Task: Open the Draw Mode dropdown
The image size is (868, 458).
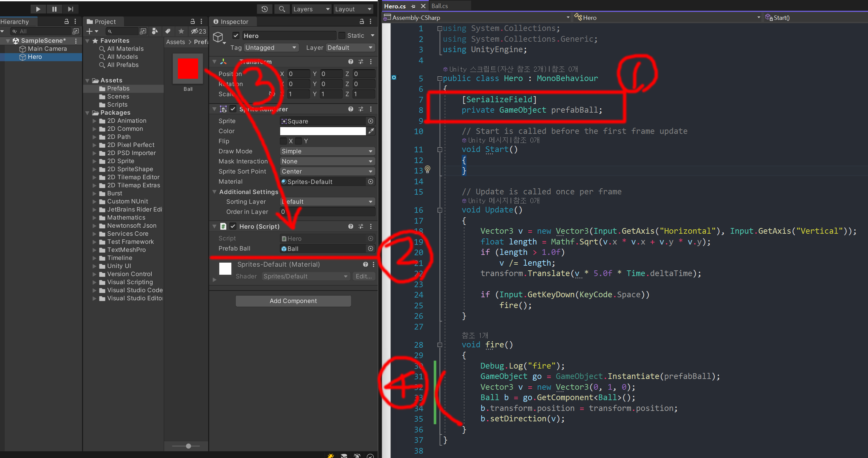Action: coord(327,151)
